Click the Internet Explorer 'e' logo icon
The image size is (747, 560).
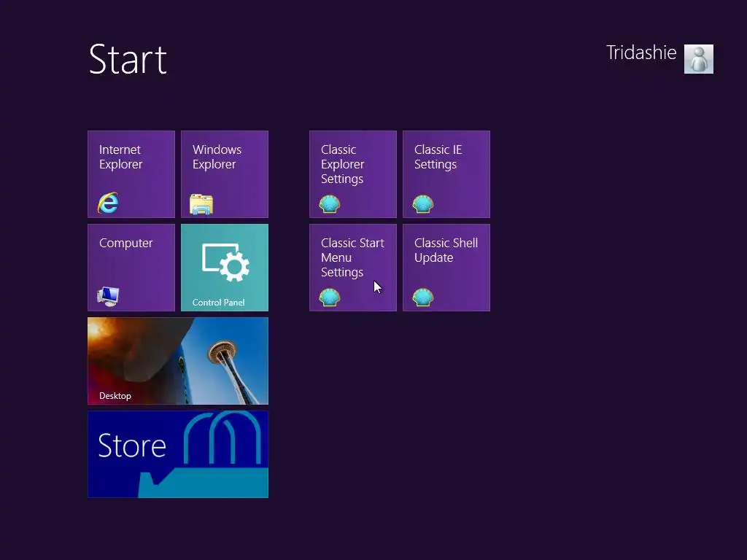click(108, 203)
